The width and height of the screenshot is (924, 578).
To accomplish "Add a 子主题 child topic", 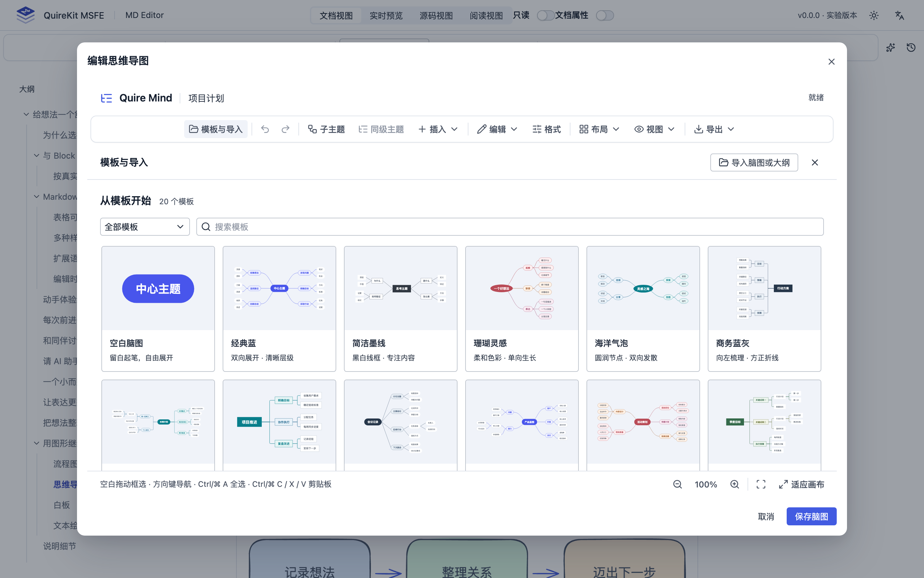I will 327,129.
